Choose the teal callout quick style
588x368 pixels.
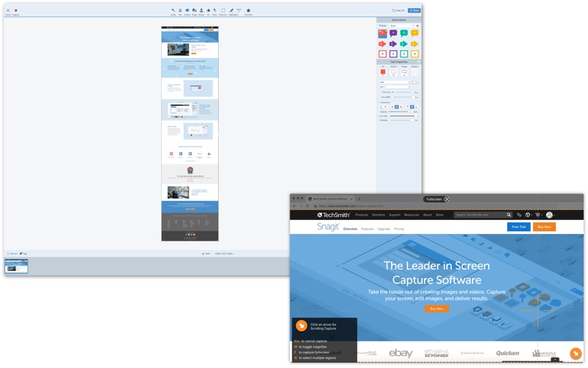click(404, 33)
